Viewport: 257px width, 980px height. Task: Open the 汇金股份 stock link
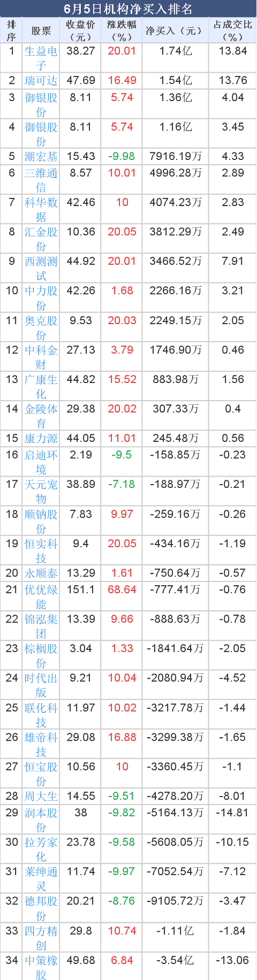41,239
